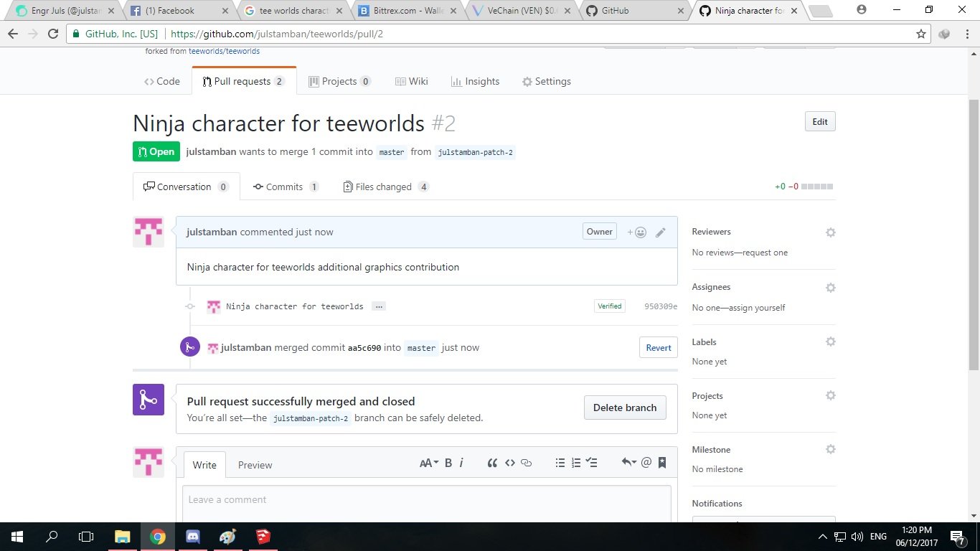Bookmark this page with the star icon
The height and width of the screenshot is (551, 980).
921,34
